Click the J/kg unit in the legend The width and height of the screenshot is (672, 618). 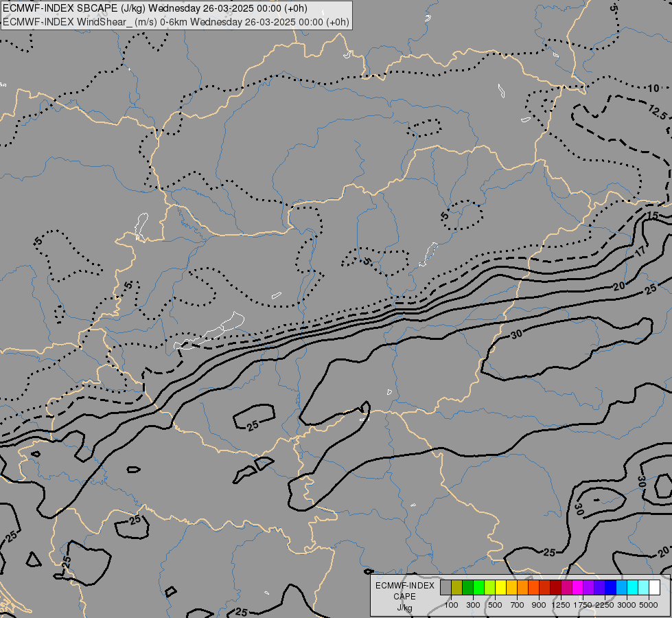click(404, 608)
